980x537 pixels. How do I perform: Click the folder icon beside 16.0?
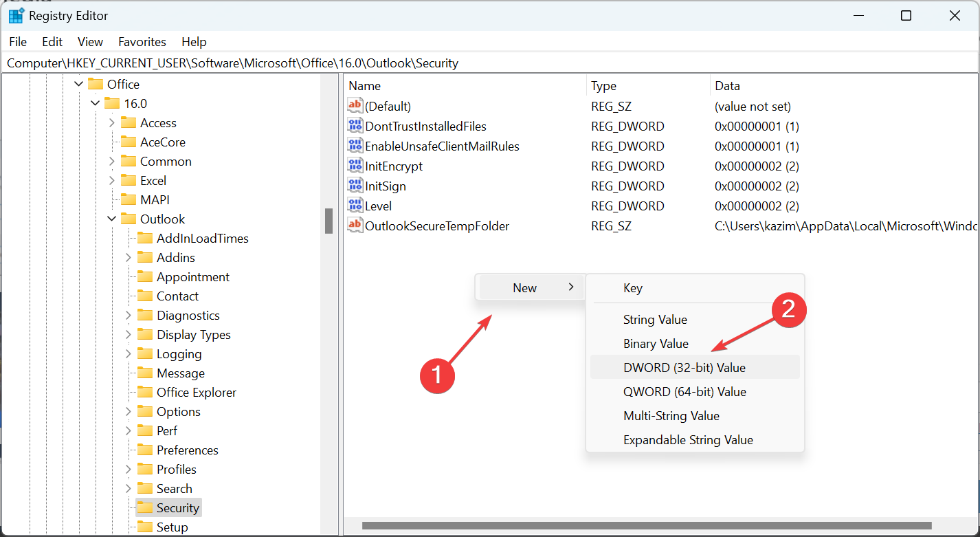point(111,103)
